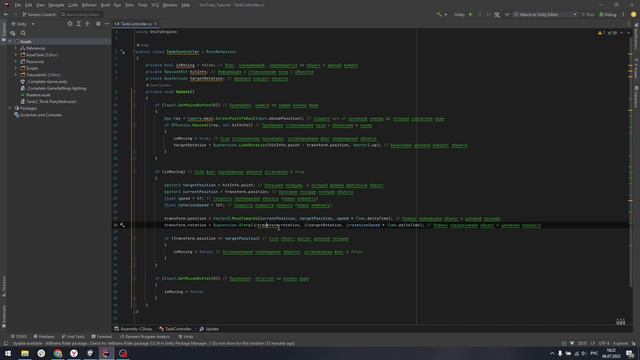This screenshot has width=640, height=360.
Task: Click the expand all icon in explorer
Action: (x=79, y=24)
